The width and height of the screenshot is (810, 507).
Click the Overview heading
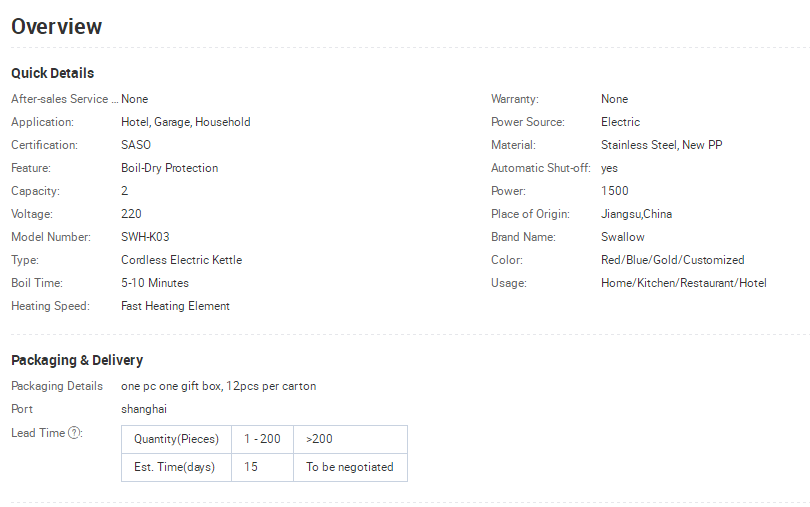57,27
